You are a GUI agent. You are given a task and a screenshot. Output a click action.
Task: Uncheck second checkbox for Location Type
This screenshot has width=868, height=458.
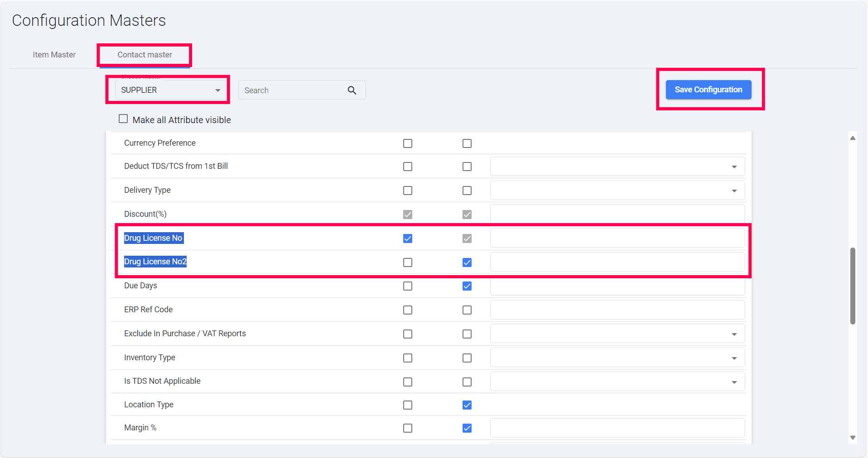click(467, 405)
